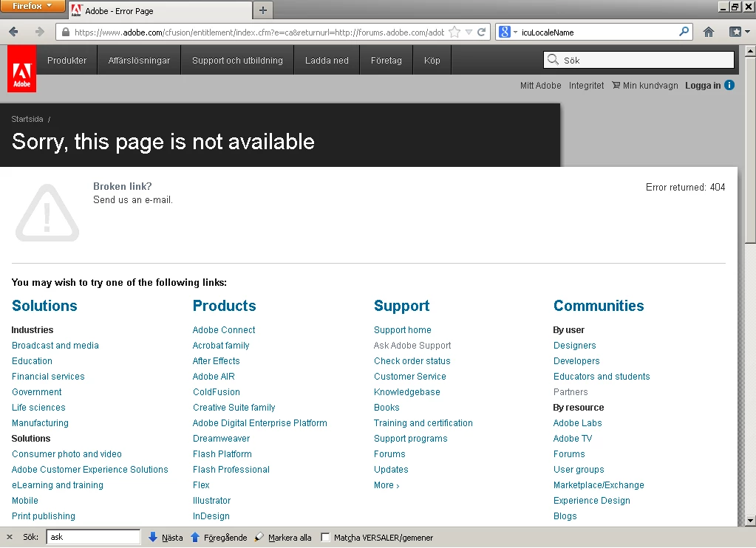Click the browser Back arrow
756x548 pixels.
(13, 32)
